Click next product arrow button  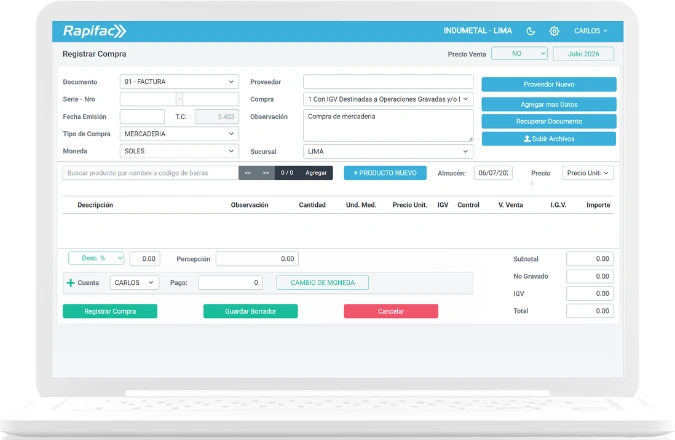[x=266, y=173]
